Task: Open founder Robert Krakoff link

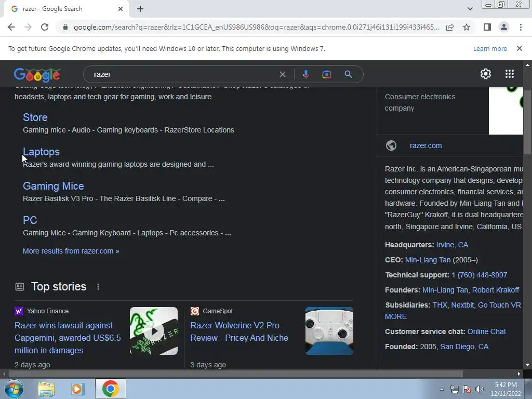Action: click(495, 290)
